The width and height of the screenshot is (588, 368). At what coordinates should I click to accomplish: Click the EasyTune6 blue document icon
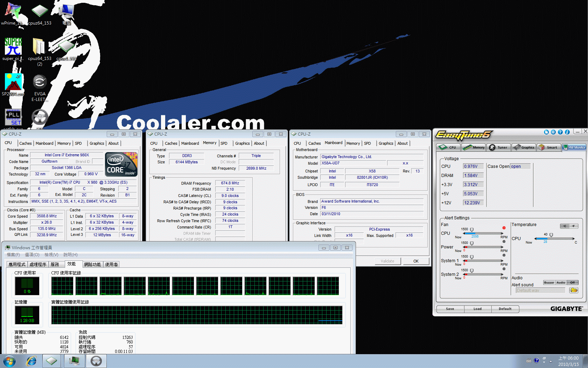pos(546,132)
